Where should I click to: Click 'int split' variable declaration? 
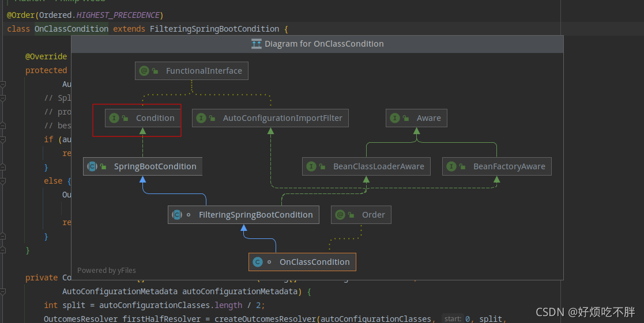(65, 305)
